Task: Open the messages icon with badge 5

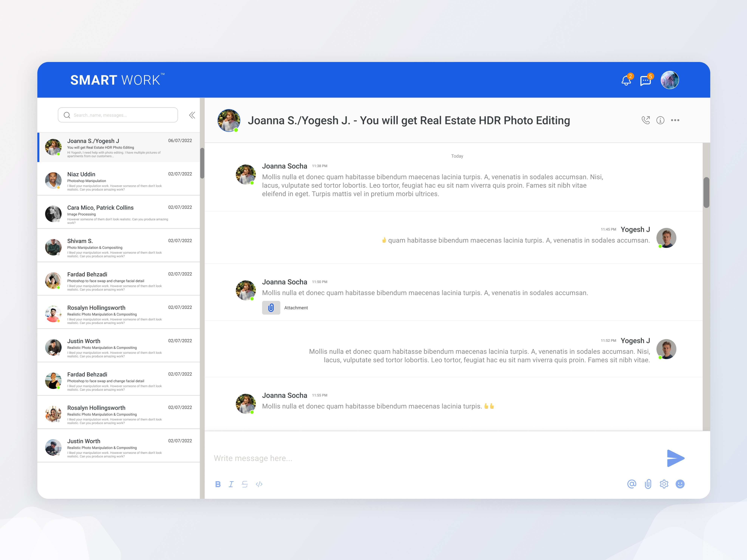Action: pyautogui.click(x=645, y=81)
